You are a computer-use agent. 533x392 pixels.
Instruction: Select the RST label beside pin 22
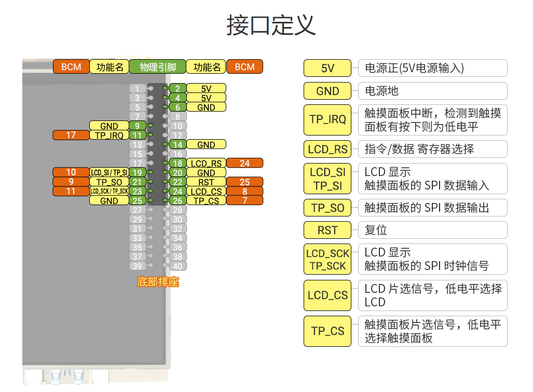coord(207,182)
